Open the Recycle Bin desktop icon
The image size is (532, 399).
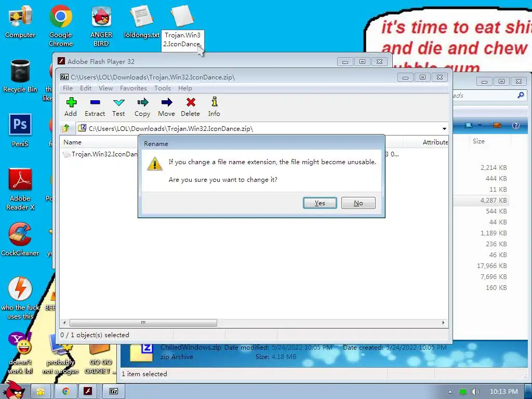pos(20,76)
